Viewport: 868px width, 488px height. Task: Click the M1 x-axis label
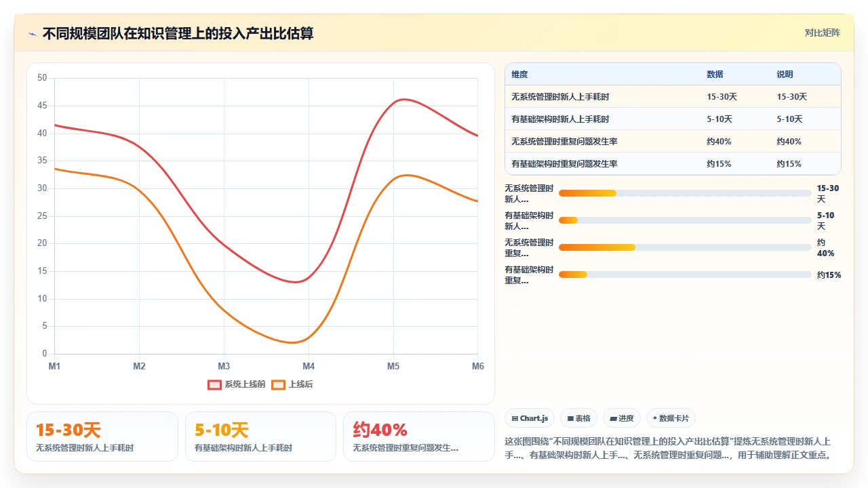tap(54, 366)
